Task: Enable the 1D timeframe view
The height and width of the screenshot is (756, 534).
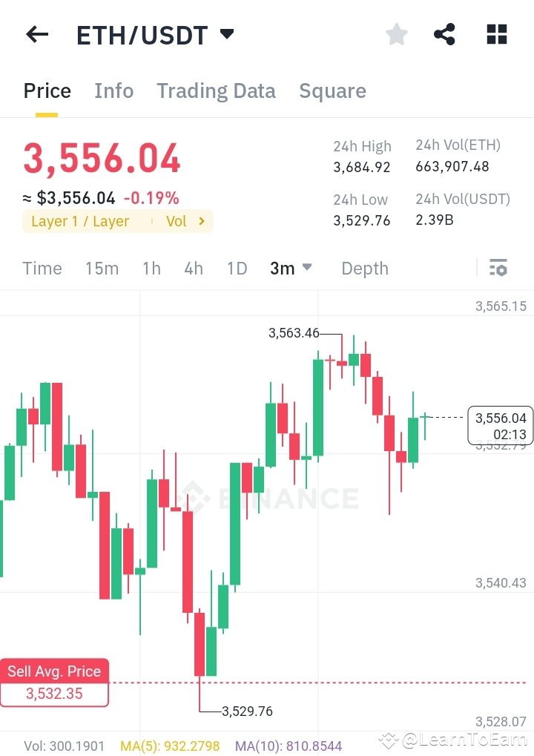Action: [237, 268]
